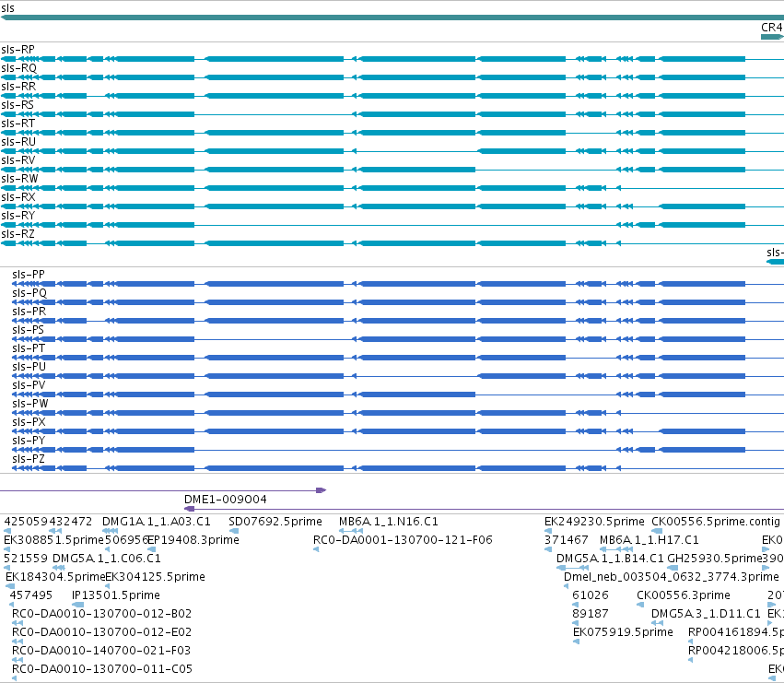784x683 pixels.
Task: Click EST label EK184304.5prime
Action: [55, 576]
